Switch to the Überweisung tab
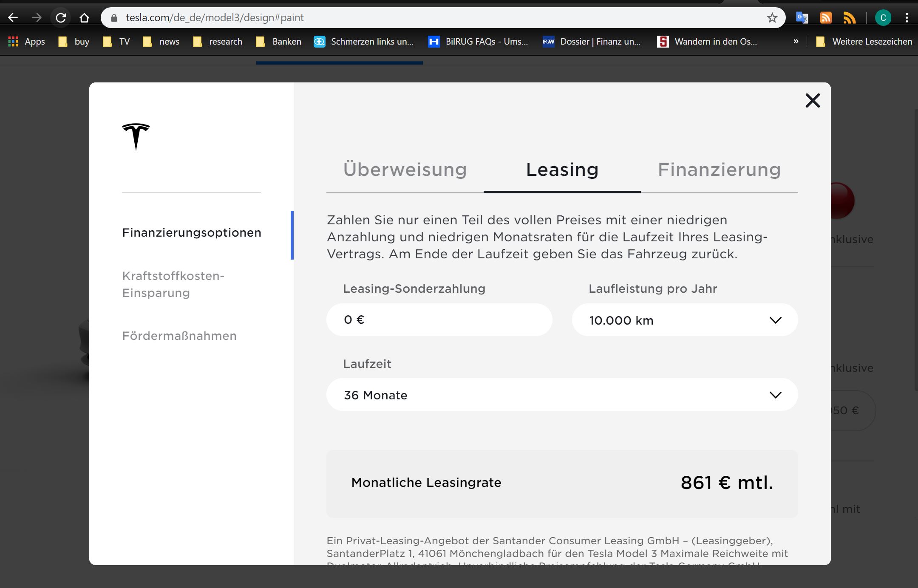The image size is (918, 588). [x=405, y=170]
